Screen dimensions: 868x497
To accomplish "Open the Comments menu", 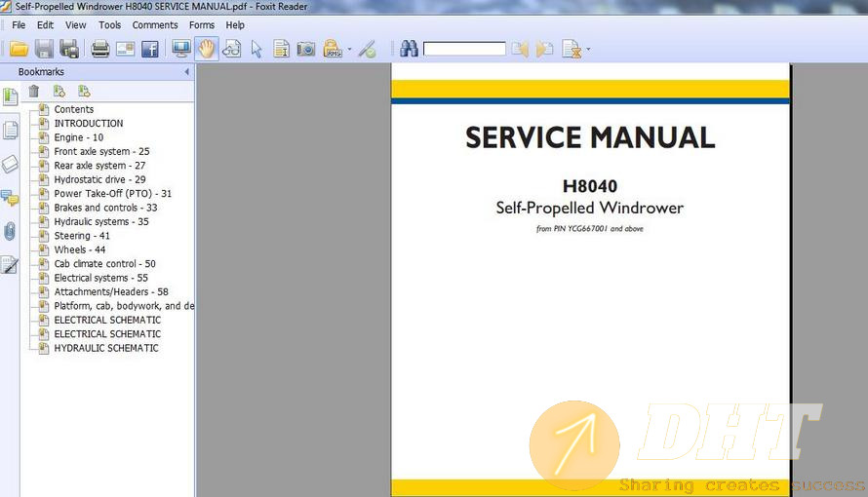I will 155,25.
